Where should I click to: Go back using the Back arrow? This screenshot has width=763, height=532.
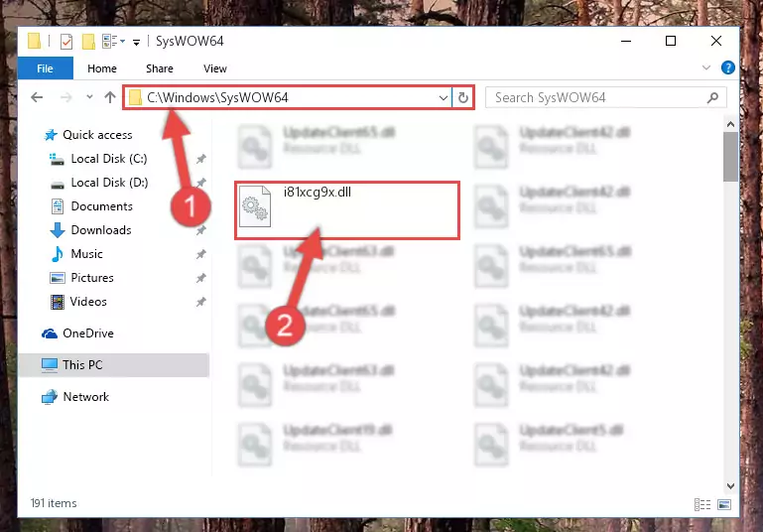37,97
